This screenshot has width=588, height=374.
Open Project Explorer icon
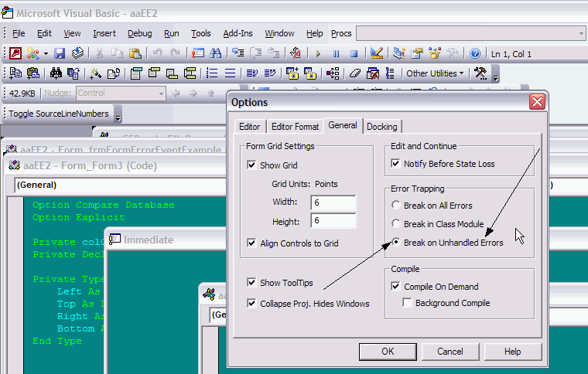pyautogui.click(x=398, y=53)
